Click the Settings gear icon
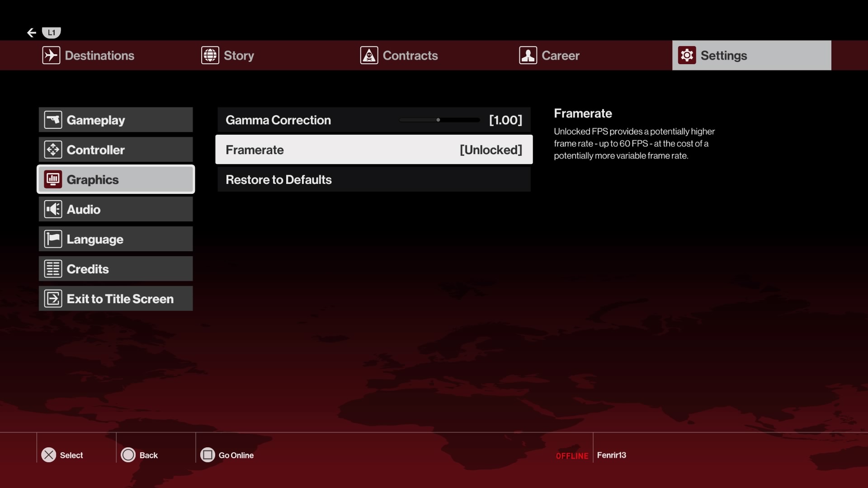Screen dimensions: 868x488 coord(686,55)
